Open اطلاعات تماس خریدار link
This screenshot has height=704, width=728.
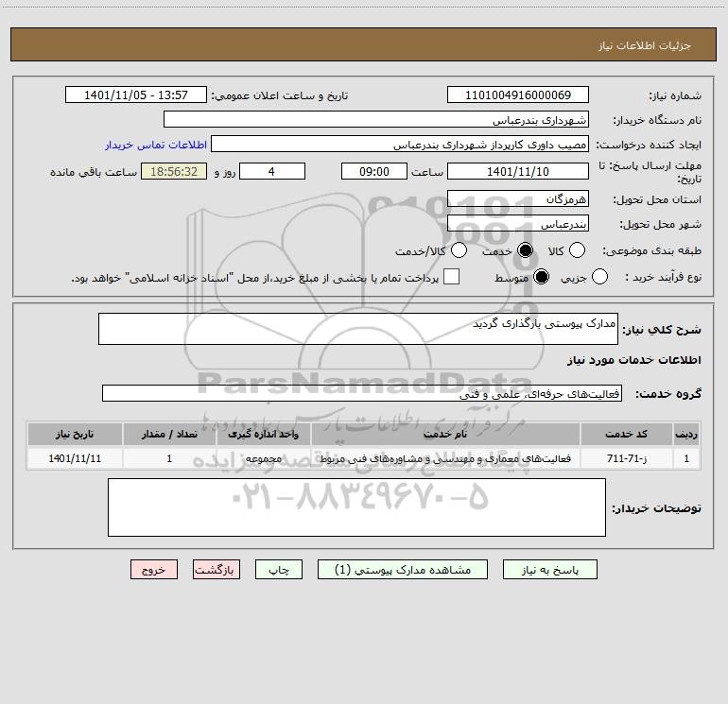click(156, 145)
